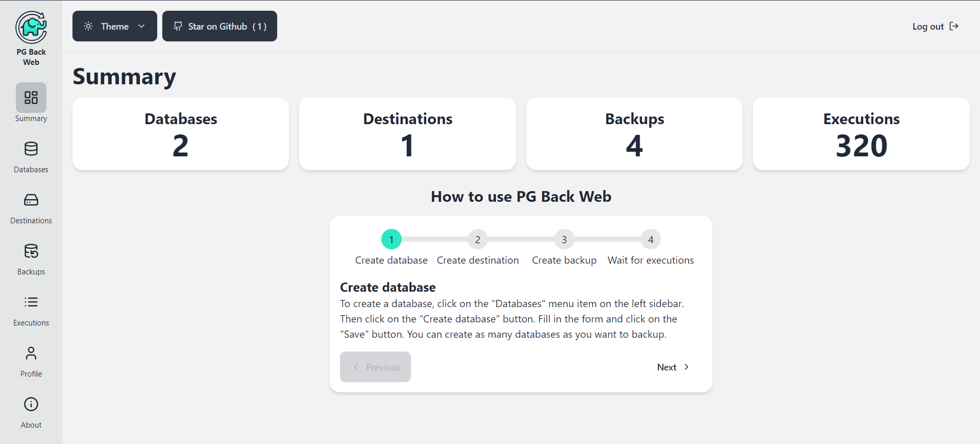Click the Next button
Screen dimensions: 980x444
pos(673,367)
